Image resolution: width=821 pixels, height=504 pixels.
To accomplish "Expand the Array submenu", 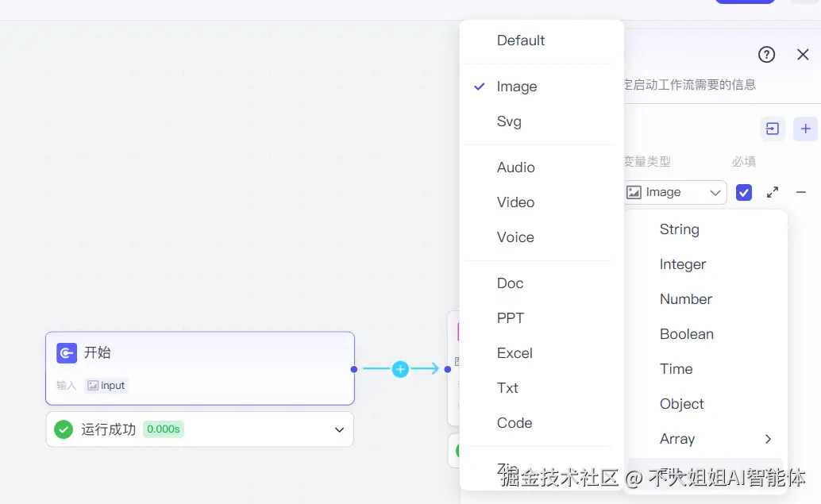I will tap(767, 439).
